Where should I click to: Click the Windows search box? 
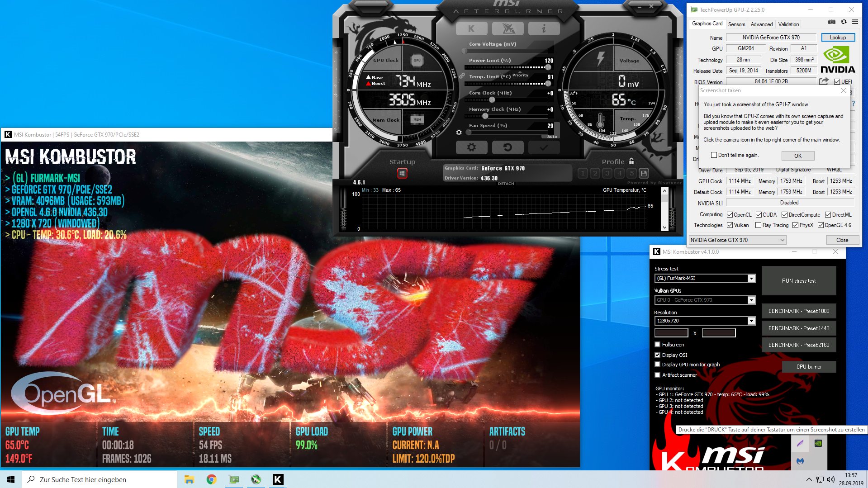point(100,479)
